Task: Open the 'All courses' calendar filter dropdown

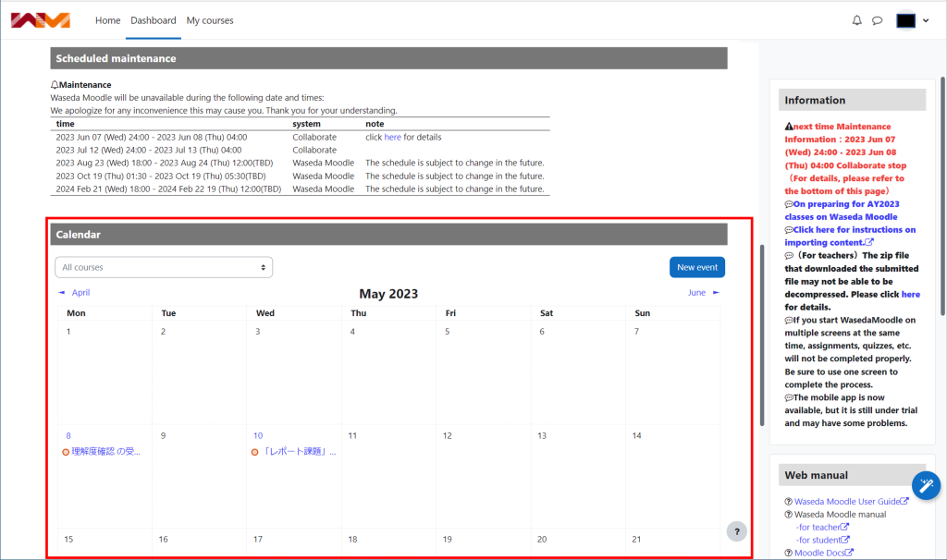Action: coord(164,266)
